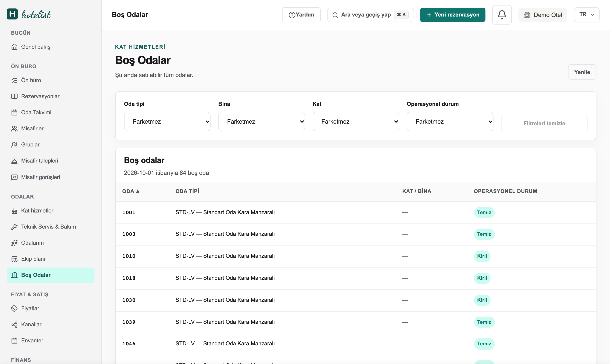Open the Kat filter dropdown

[356, 122]
